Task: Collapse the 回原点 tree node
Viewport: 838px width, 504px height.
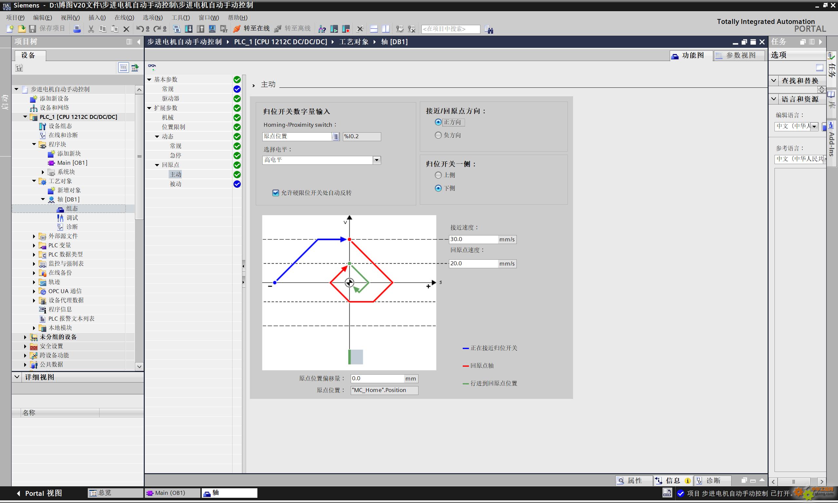Action: (x=157, y=165)
